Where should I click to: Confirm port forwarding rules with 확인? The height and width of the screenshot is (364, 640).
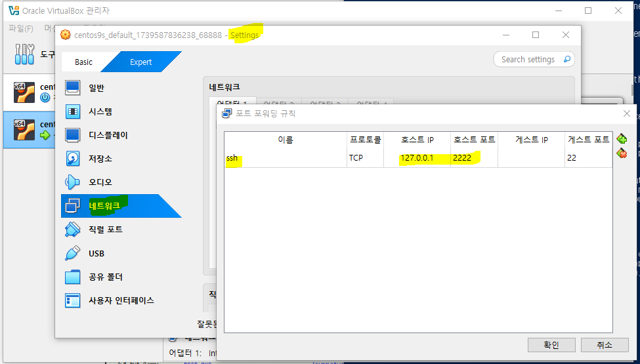click(551, 345)
